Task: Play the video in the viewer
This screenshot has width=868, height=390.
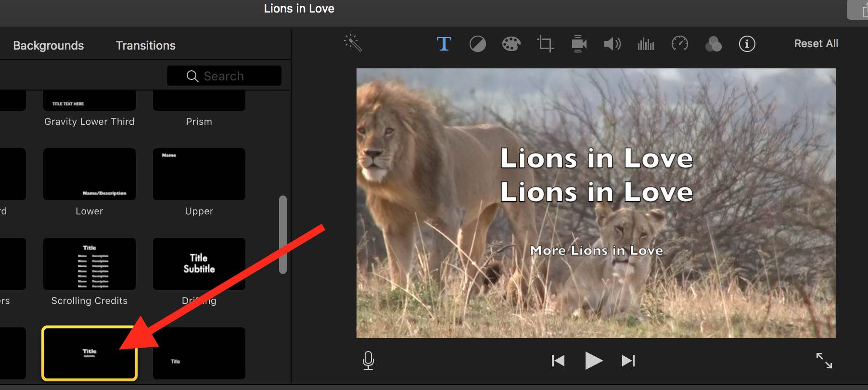Action: [593, 361]
